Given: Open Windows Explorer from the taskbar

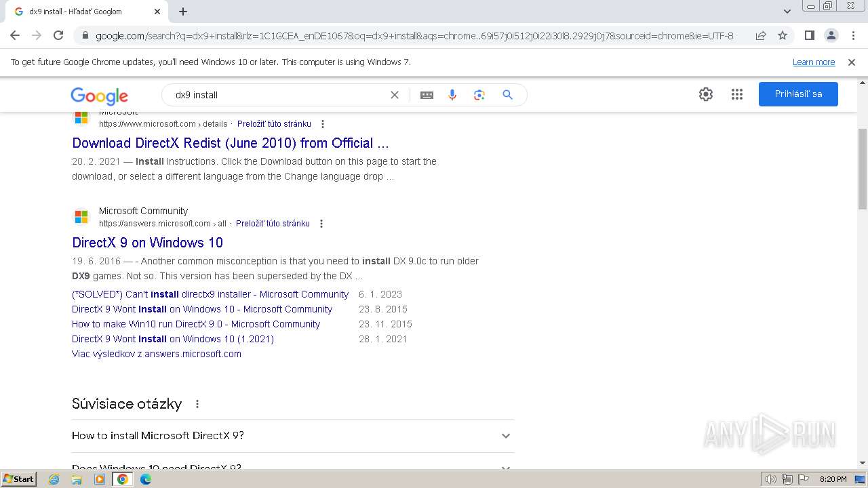Looking at the screenshot, I should pyautogui.click(x=77, y=479).
